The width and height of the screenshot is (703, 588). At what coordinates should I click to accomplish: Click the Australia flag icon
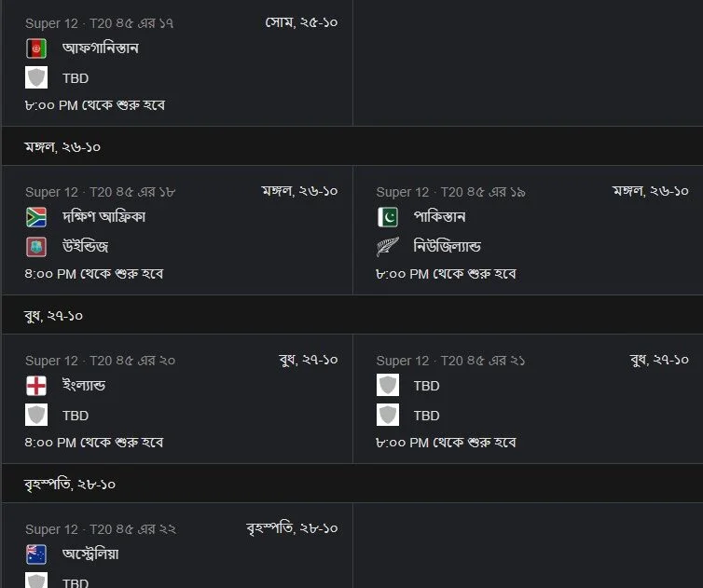click(x=36, y=554)
